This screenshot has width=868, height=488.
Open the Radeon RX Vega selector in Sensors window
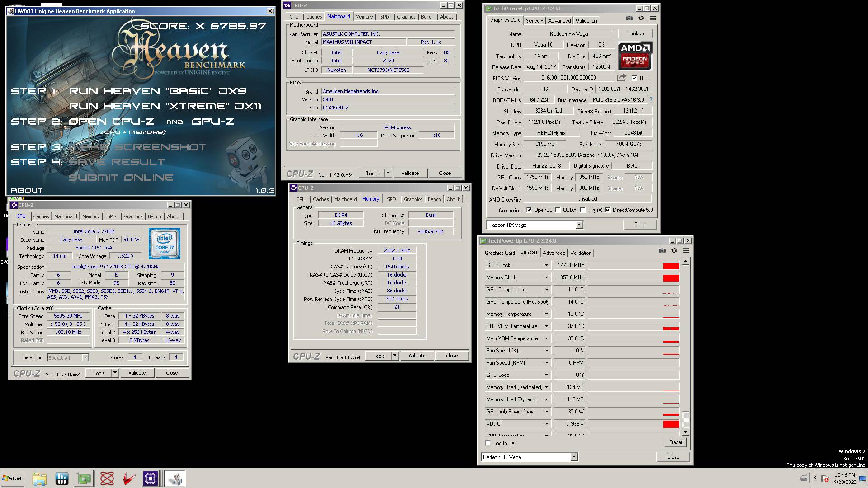[x=529, y=457]
